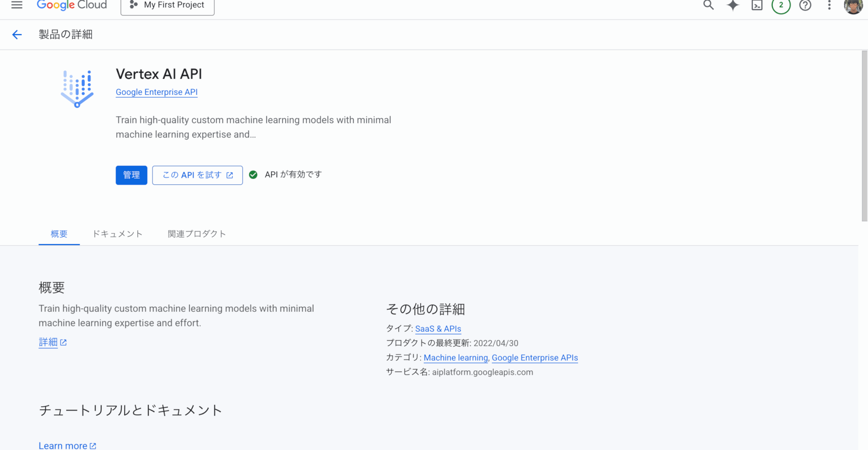Click the user account avatar

pyautogui.click(x=853, y=6)
